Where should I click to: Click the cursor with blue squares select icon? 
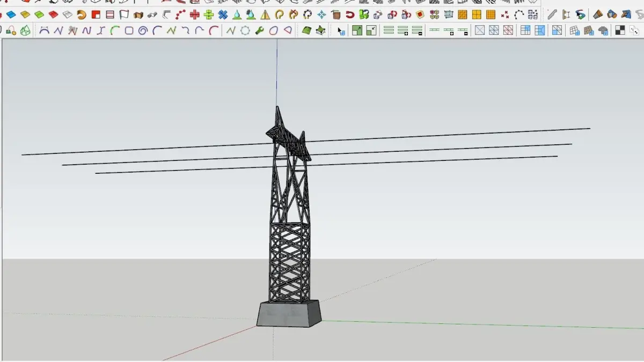[341, 31]
